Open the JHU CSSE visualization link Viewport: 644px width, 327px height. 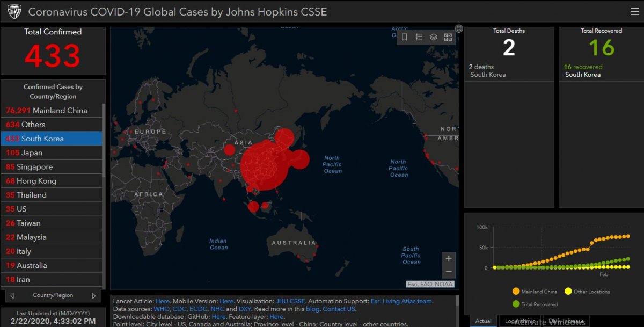[x=290, y=301]
